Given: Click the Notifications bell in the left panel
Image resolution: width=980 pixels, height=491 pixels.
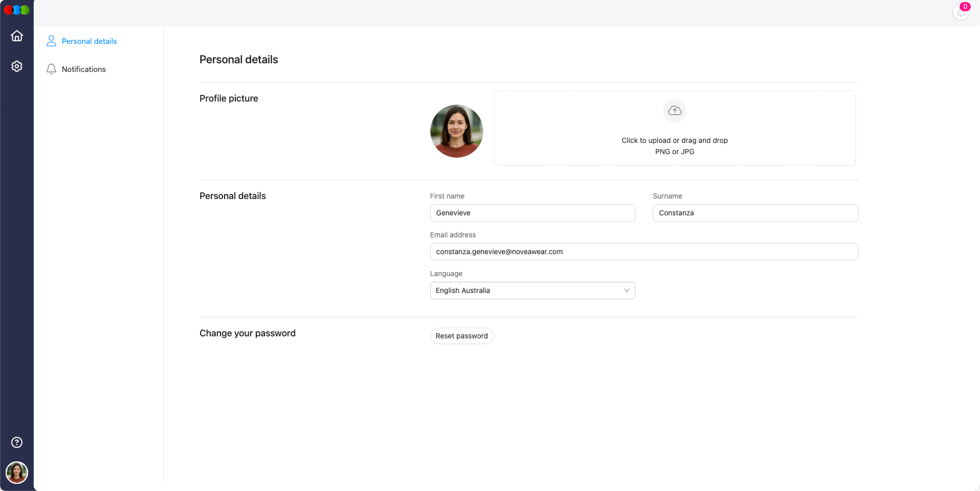Looking at the screenshot, I should point(51,69).
